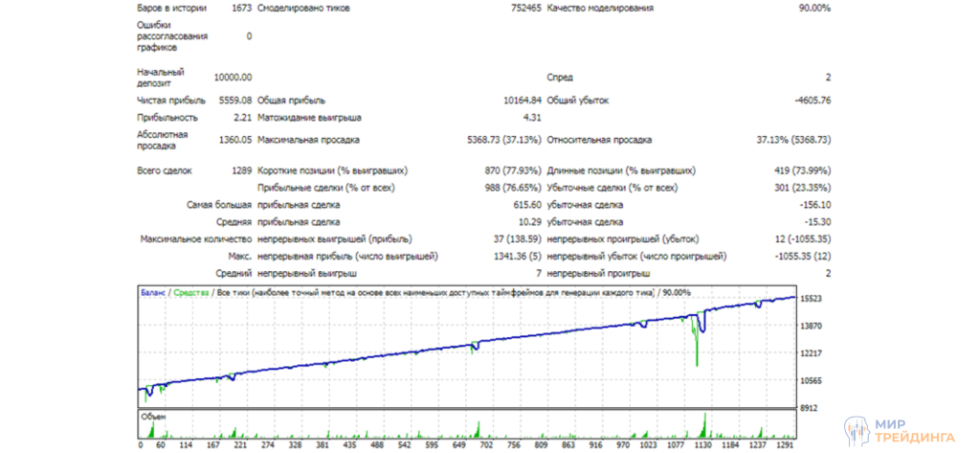Click the Общая прибыль value 10164.84
The width and height of the screenshot is (980, 453).
522,100
